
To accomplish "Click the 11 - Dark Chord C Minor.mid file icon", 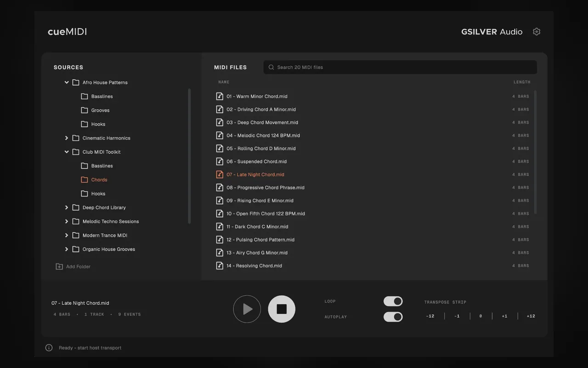I will 220,227.
